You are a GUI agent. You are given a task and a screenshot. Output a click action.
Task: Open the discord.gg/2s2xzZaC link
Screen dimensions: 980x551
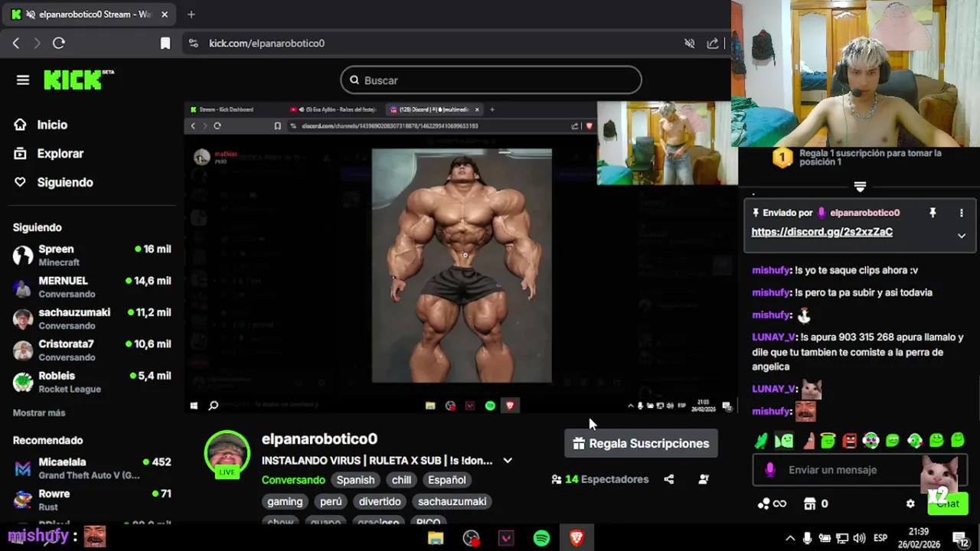point(822,232)
